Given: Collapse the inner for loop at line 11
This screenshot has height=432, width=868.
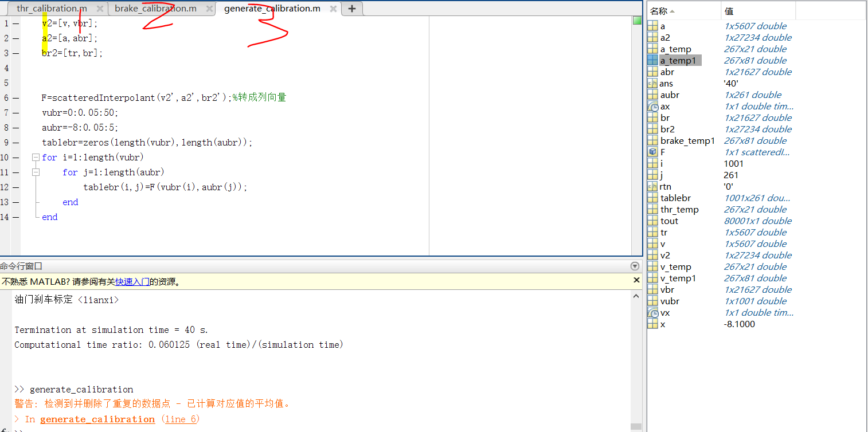Looking at the screenshot, I should (36, 172).
